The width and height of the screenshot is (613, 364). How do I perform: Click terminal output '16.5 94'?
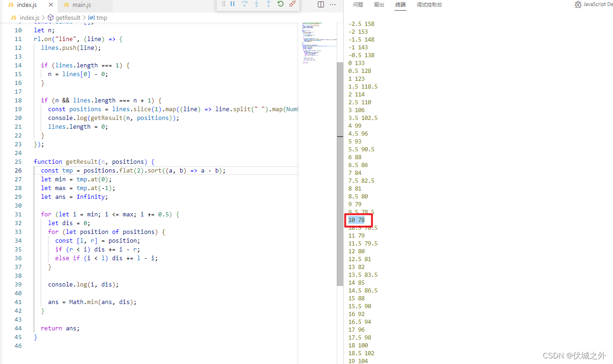tap(360, 322)
